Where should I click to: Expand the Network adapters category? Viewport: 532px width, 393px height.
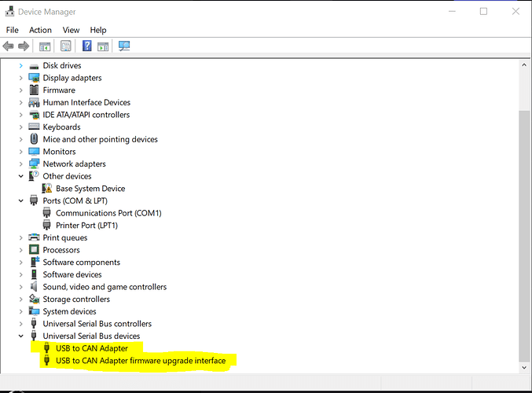21,164
